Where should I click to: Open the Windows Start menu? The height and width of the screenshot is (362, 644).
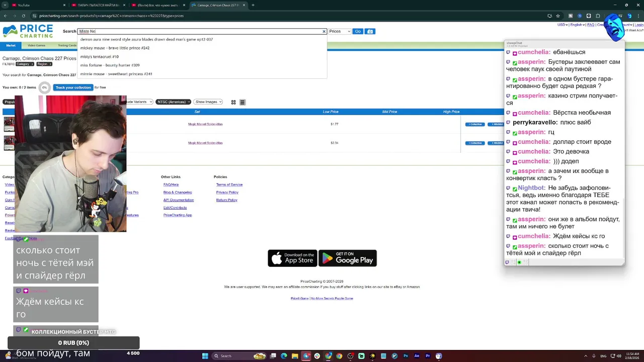point(205,356)
